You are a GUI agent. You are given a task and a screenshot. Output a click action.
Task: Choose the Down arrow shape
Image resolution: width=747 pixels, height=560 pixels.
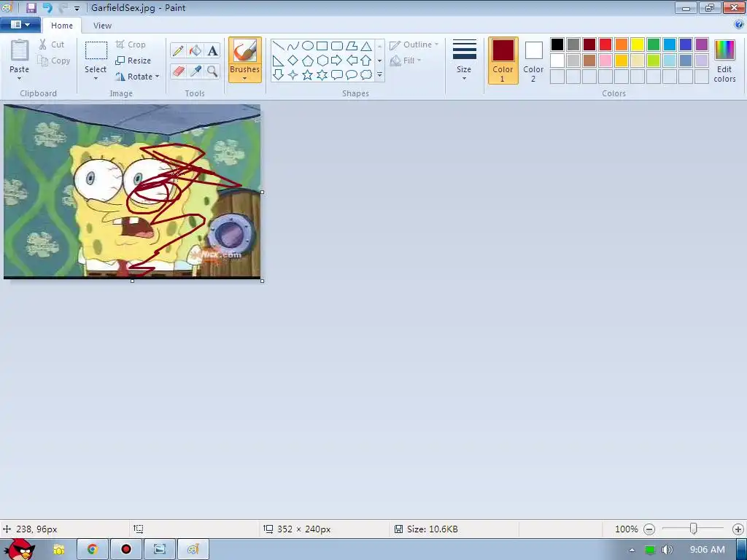pyautogui.click(x=279, y=75)
